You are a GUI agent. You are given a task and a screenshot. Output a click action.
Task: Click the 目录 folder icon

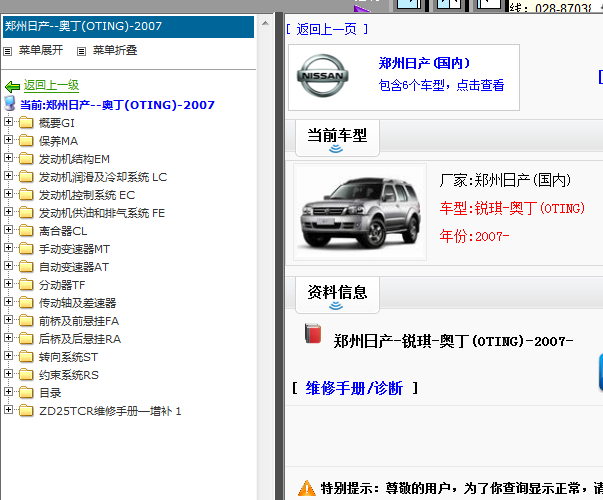tap(26, 393)
